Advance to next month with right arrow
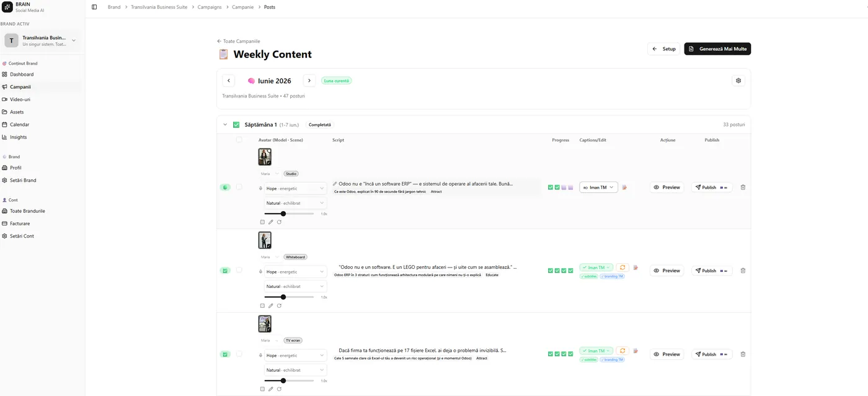 point(309,81)
